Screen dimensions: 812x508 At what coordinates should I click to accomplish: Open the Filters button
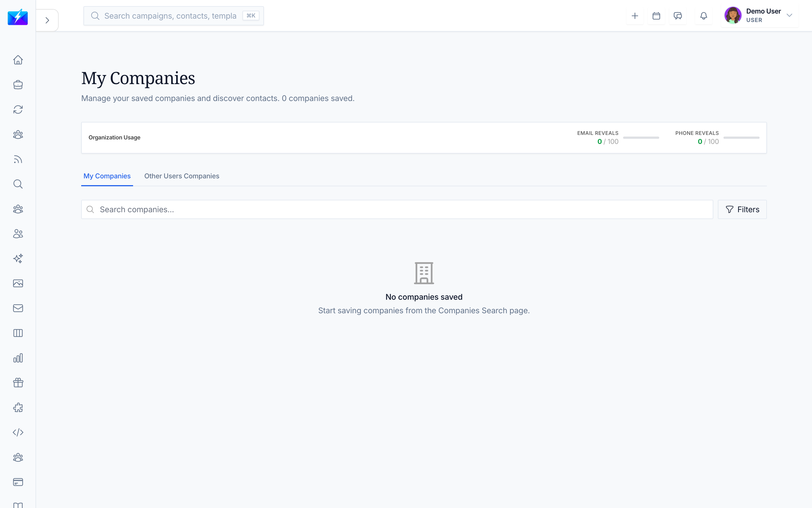742,209
